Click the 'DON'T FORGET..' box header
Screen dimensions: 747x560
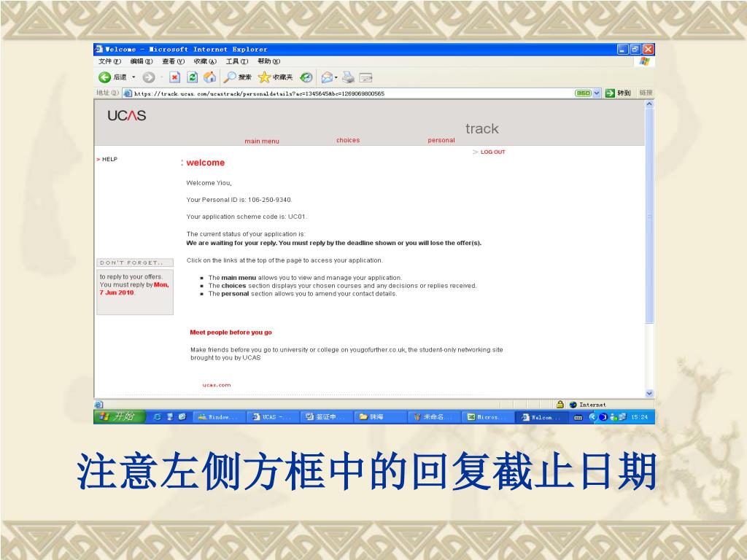[x=135, y=262]
